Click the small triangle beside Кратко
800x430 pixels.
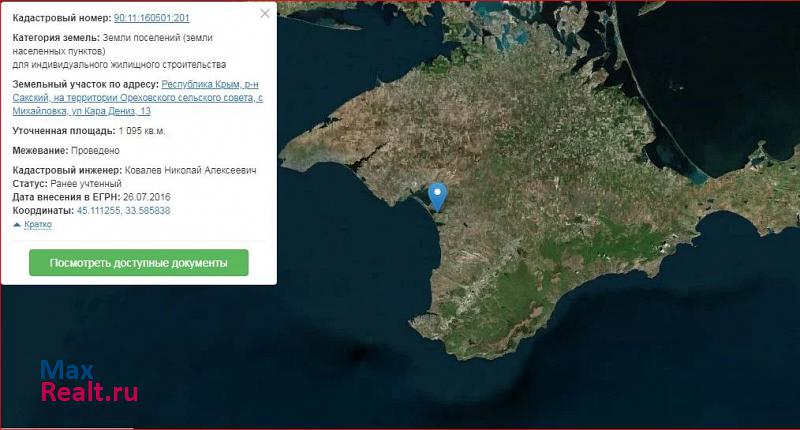(x=16, y=225)
